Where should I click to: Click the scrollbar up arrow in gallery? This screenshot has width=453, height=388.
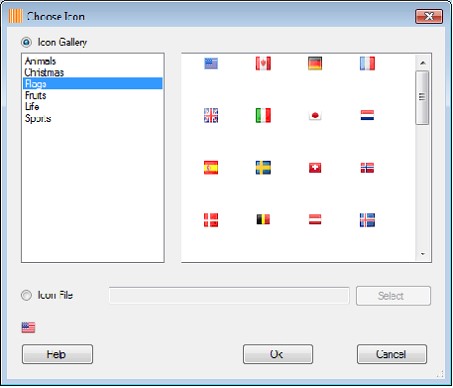[423, 63]
